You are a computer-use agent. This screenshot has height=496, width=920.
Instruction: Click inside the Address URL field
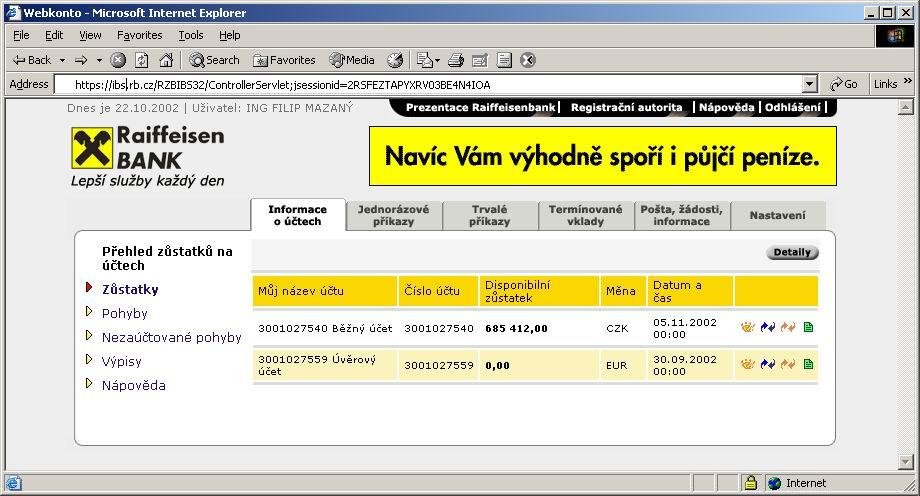click(428, 85)
